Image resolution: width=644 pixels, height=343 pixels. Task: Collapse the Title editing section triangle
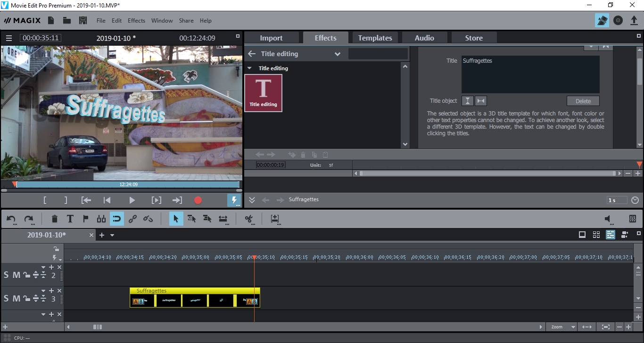tap(250, 68)
